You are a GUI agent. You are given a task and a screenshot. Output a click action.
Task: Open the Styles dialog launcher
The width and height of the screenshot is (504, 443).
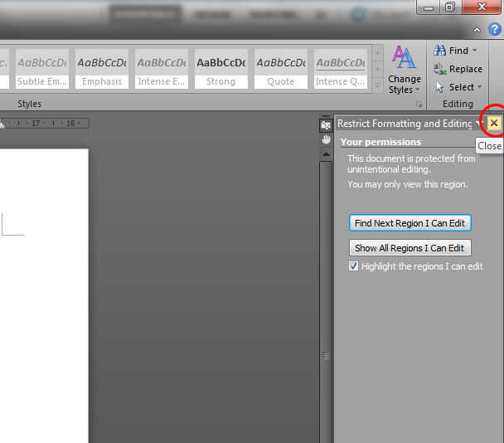419,104
